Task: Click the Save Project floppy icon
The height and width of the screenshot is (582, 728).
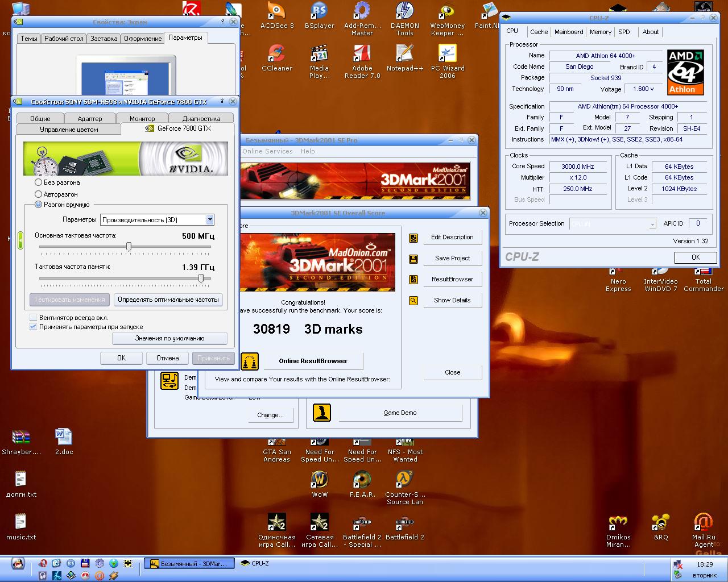Action: coord(413,259)
